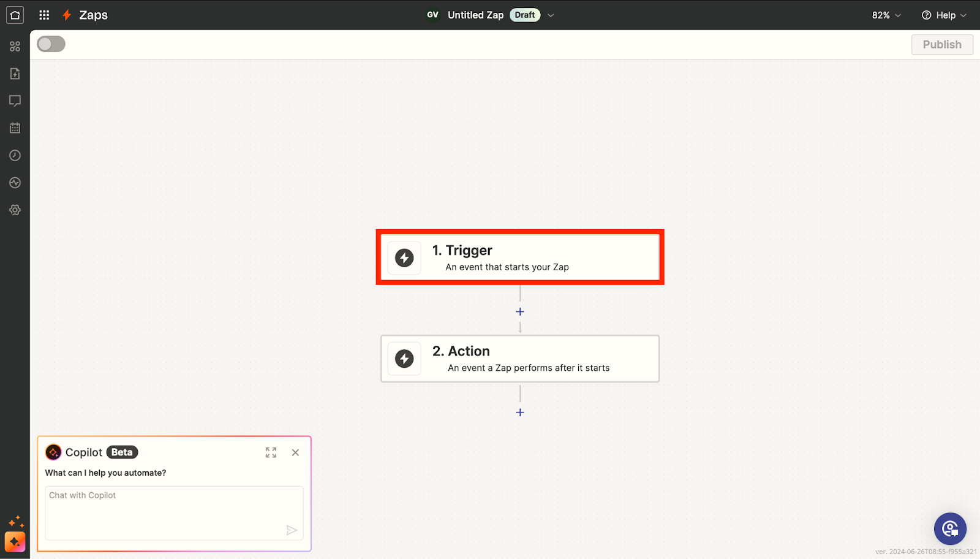Open the apps grid menu icon
Viewport: 980px width, 559px height.
44,15
